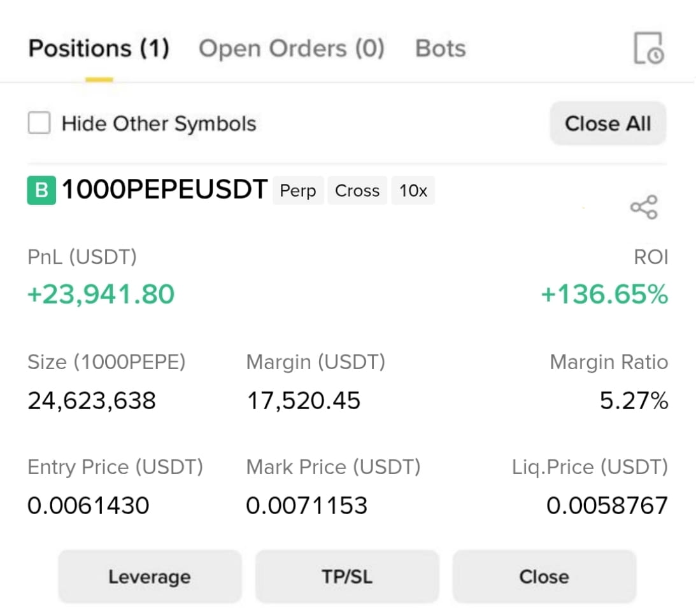The height and width of the screenshot is (616, 696).
Task: Switch to the Positions (1) tab
Action: (x=99, y=48)
